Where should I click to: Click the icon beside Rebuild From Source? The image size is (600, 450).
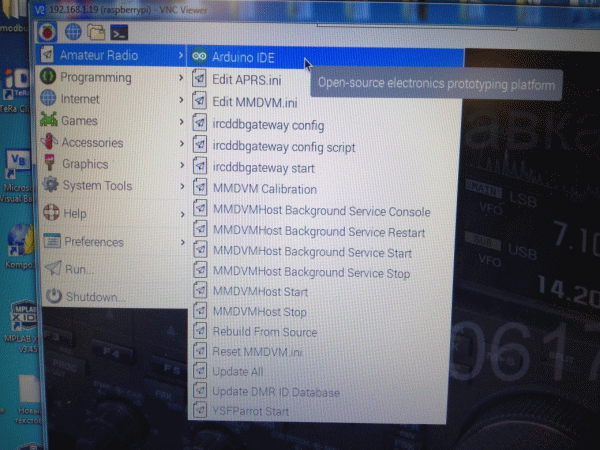click(200, 331)
